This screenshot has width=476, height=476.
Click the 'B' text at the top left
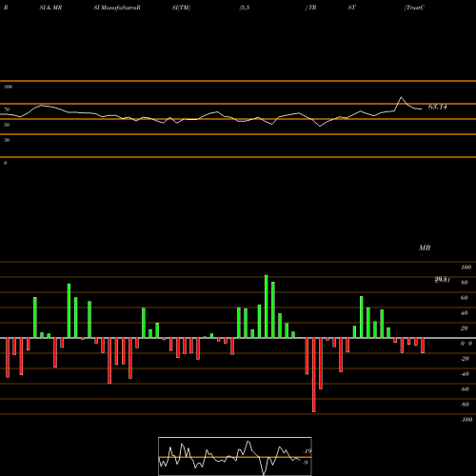6,8
